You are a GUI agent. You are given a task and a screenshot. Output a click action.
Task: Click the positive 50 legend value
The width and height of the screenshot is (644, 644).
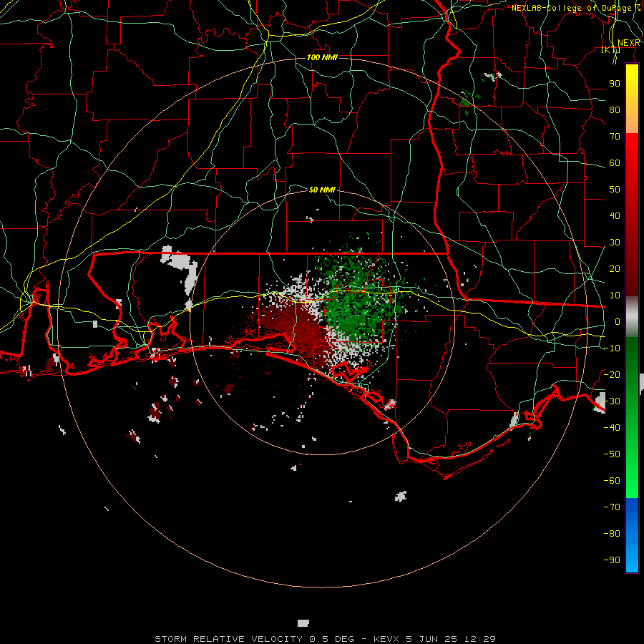pyautogui.click(x=615, y=190)
